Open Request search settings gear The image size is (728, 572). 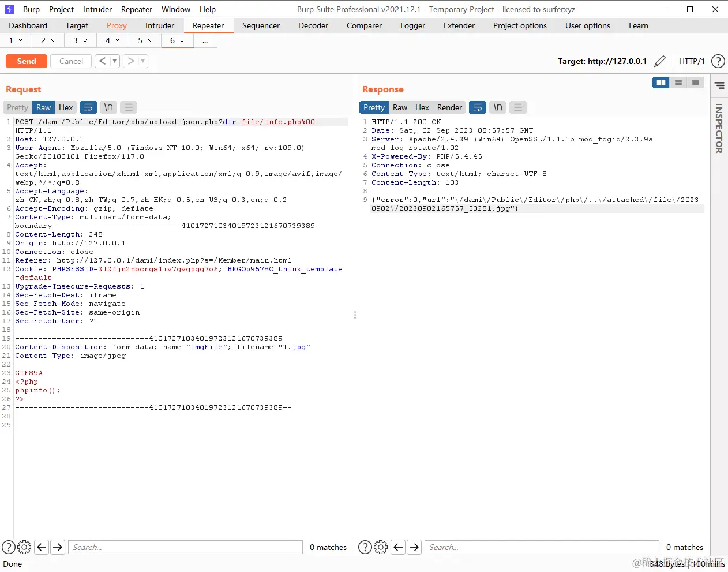24,547
